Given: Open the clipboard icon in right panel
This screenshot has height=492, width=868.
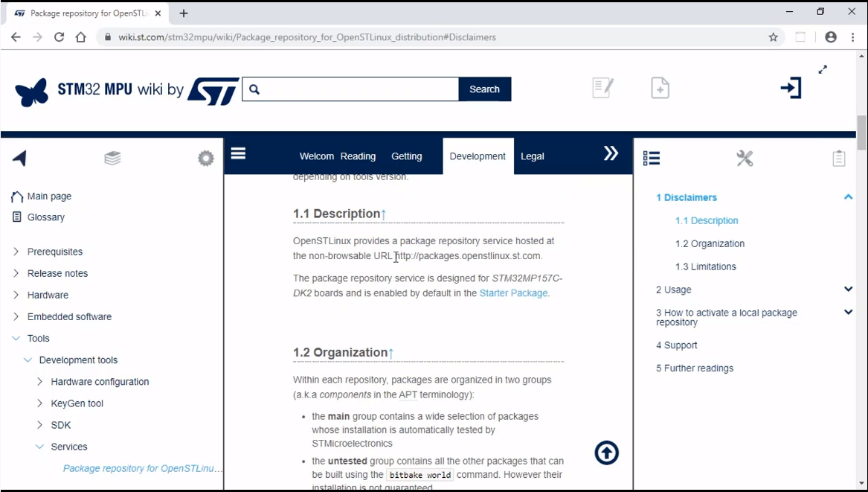Looking at the screenshot, I should point(839,158).
